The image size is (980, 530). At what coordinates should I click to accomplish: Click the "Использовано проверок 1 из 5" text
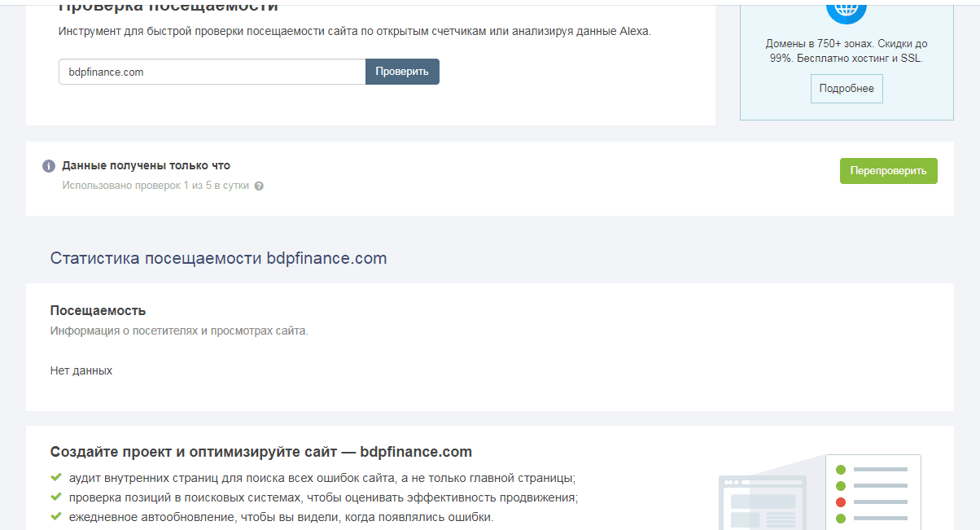[x=156, y=186]
